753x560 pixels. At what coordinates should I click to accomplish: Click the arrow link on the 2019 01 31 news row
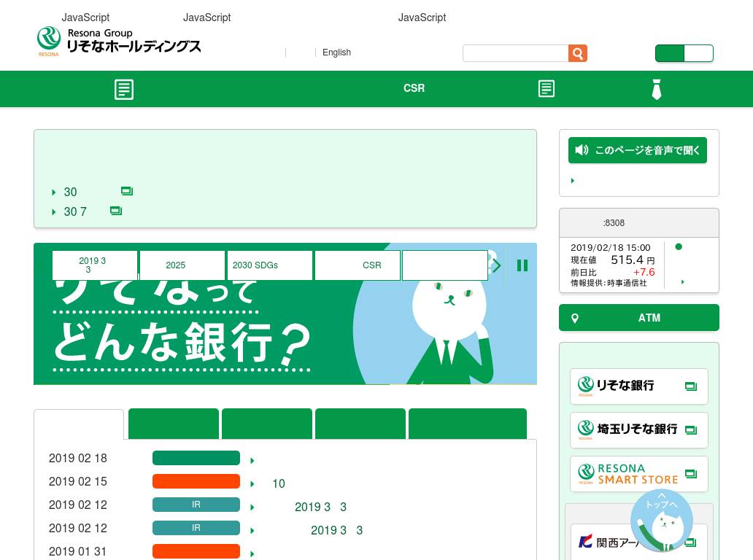(x=252, y=553)
